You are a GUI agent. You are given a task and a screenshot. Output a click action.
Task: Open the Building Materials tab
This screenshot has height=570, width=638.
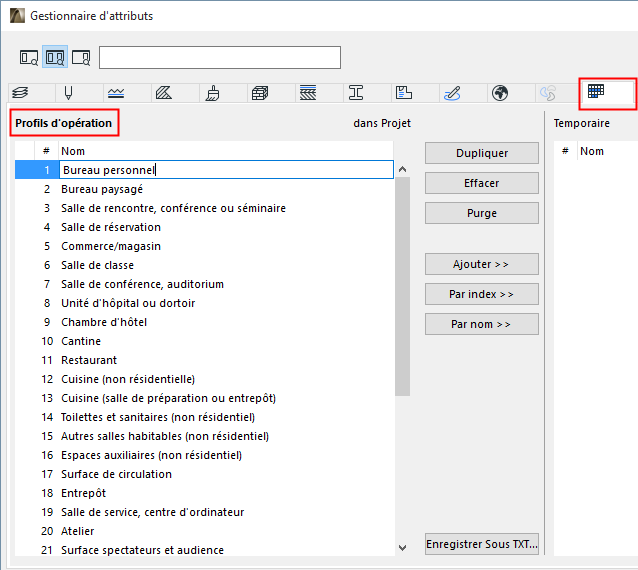(x=271, y=93)
